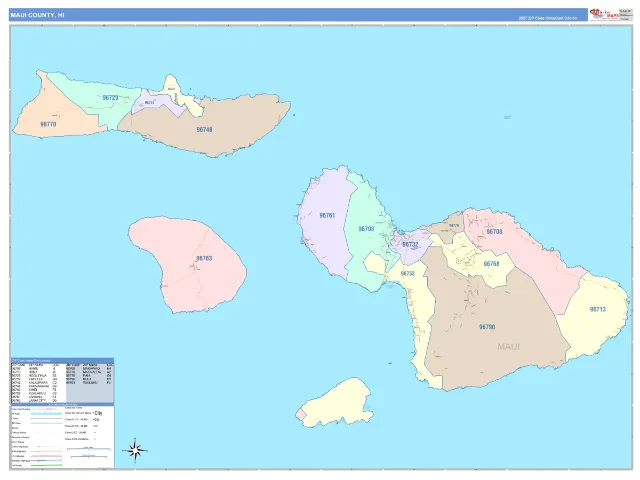
Task: Click the ZIP code edition text in header
Action: [x=547, y=18]
